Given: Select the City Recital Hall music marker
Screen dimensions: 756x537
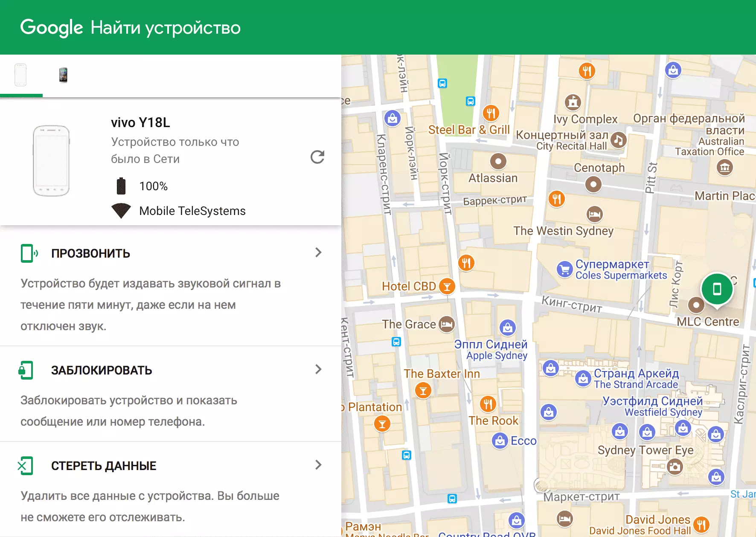Looking at the screenshot, I should (x=619, y=139).
